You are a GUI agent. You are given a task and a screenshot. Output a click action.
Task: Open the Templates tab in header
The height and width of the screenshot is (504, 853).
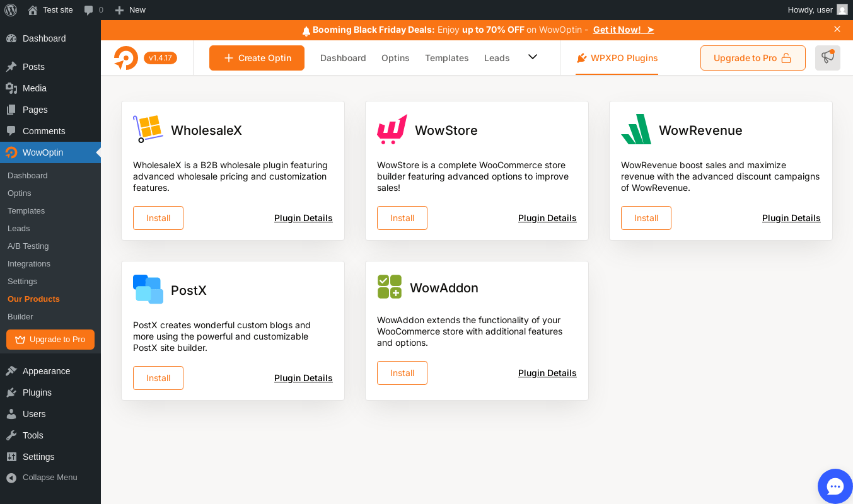pos(447,58)
